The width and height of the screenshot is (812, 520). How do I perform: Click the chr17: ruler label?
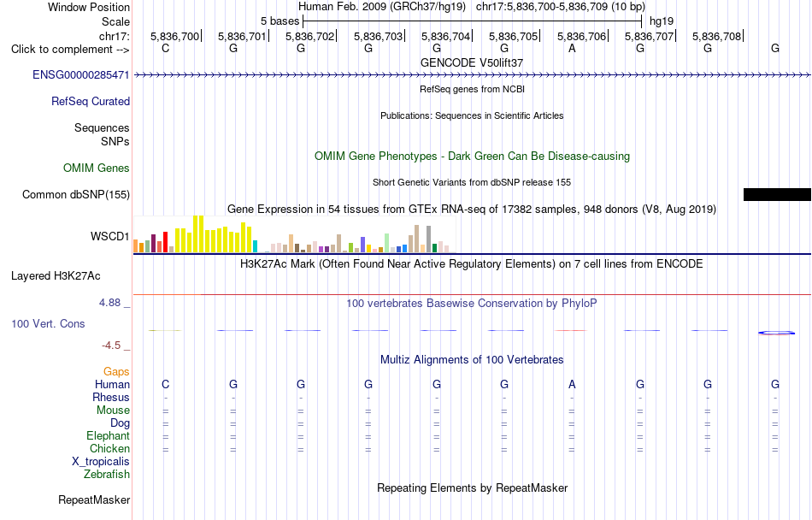pyautogui.click(x=115, y=37)
